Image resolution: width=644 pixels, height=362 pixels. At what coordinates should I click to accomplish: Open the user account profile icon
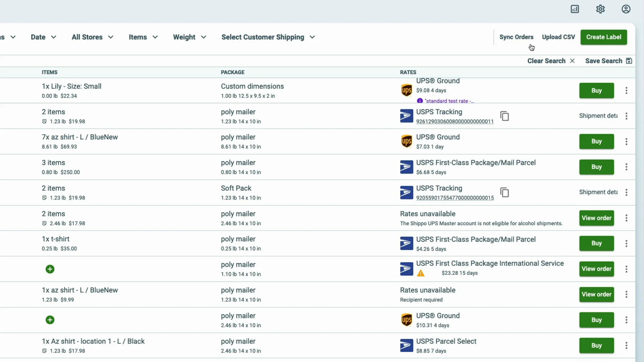point(626,9)
